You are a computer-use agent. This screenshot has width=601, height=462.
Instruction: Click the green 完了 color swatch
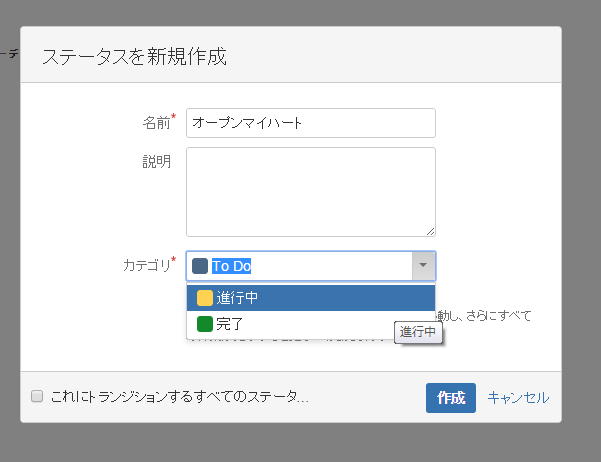pos(205,324)
